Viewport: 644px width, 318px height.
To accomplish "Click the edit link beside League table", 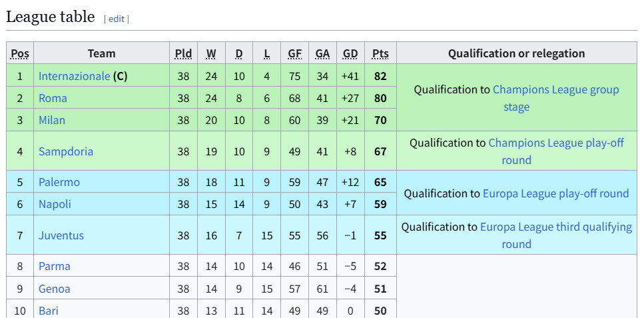I will coord(117,19).
